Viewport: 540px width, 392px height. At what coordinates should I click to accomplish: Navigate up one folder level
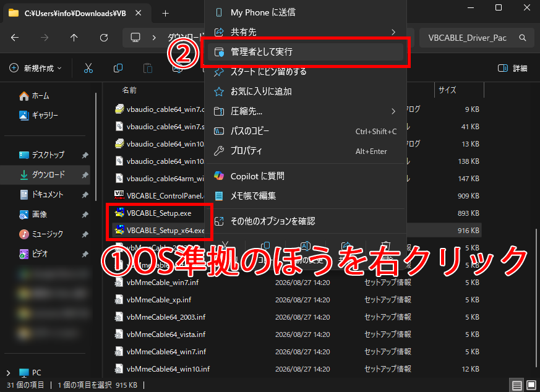(x=74, y=38)
